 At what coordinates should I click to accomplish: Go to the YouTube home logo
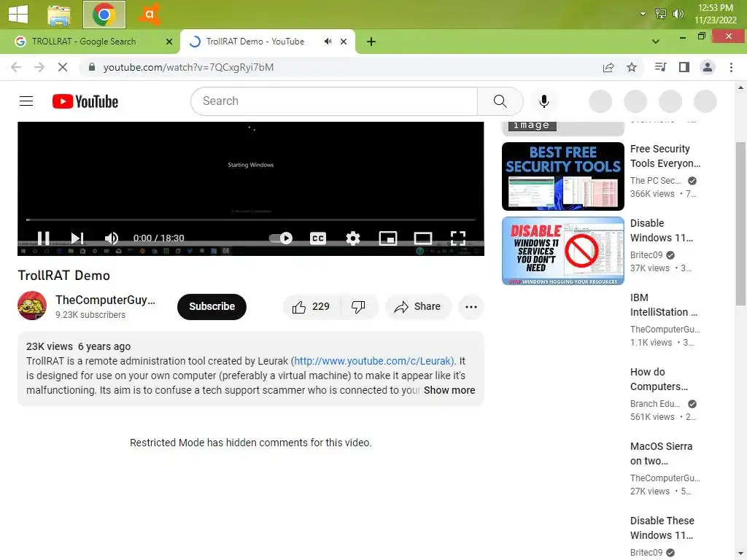(85, 101)
